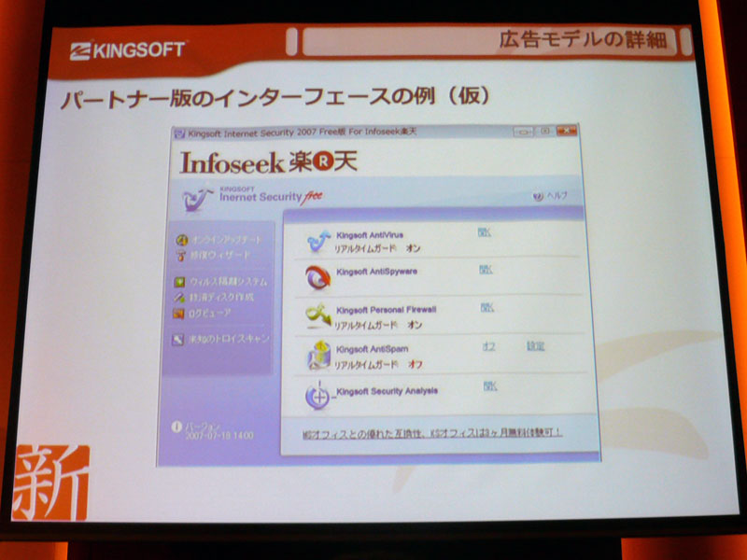Click the Kingsoft Security Analysis title text
The width and height of the screenshot is (747, 560).
tap(387, 391)
